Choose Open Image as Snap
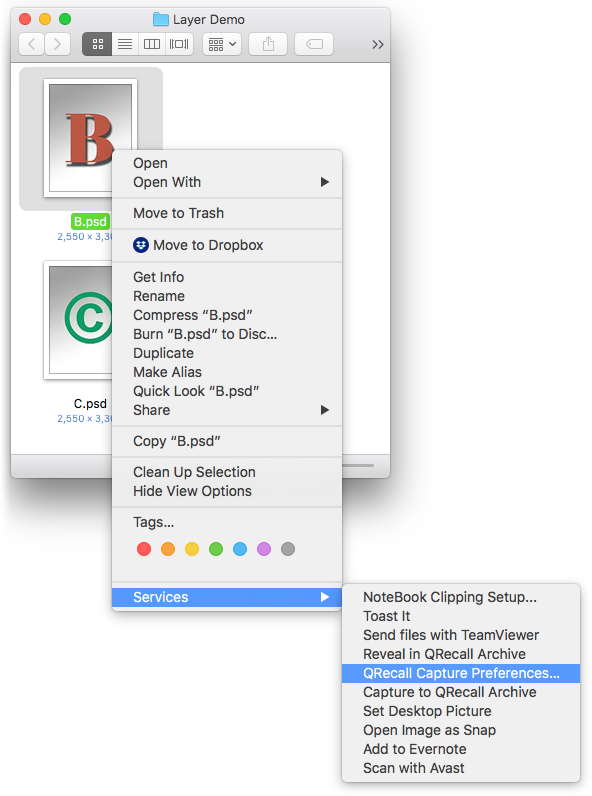Screen dimensions: 592x796 (461, 731)
